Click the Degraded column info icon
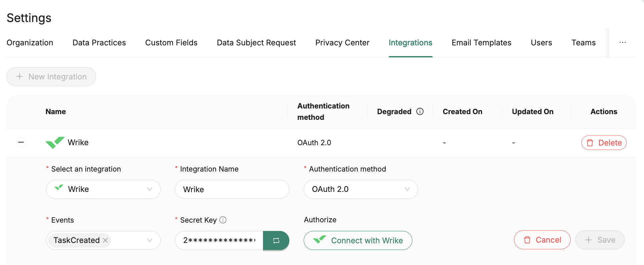Viewport: 644px width, 265px height. point(420,111)
